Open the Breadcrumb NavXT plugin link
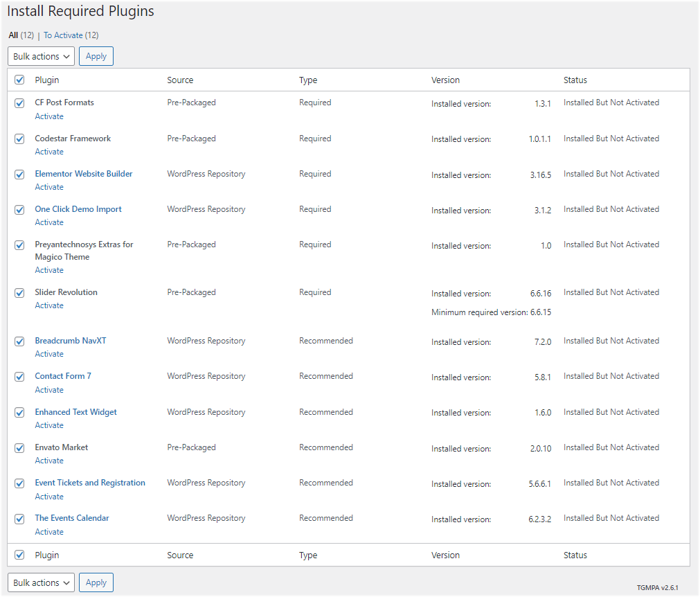The width and height of the screenshot is (700, 597). pyautogui.click(x=71, y=341)
